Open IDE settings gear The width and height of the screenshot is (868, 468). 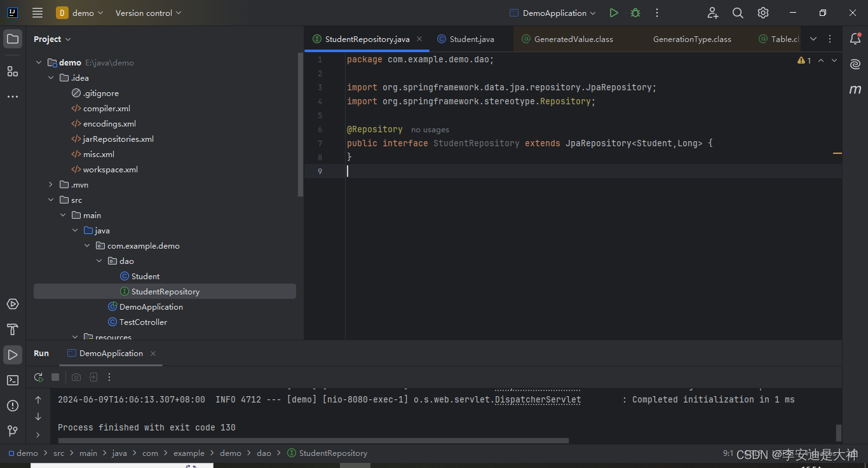pos(763,13)
